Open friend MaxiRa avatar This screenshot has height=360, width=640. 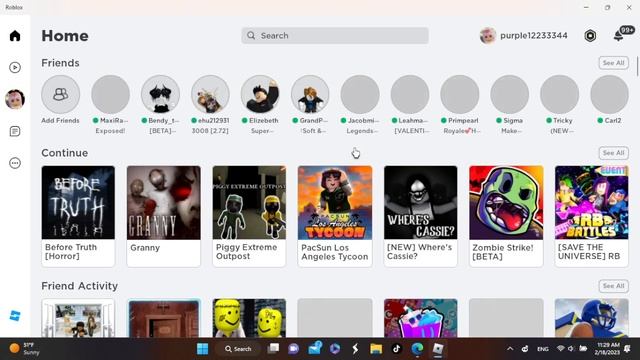[x=110, y=94]
